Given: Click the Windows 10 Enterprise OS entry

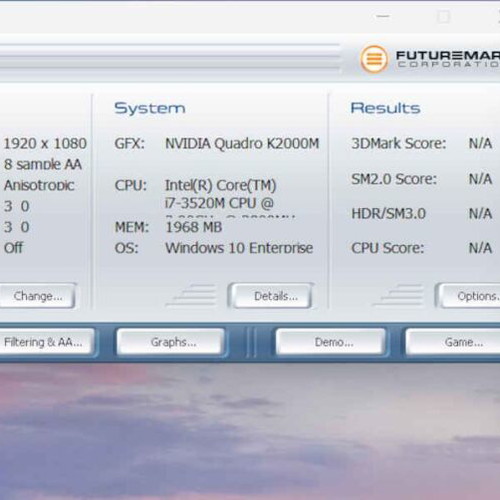Looking at the screenshot, I should pyautogui.click(x=239, y=248).
